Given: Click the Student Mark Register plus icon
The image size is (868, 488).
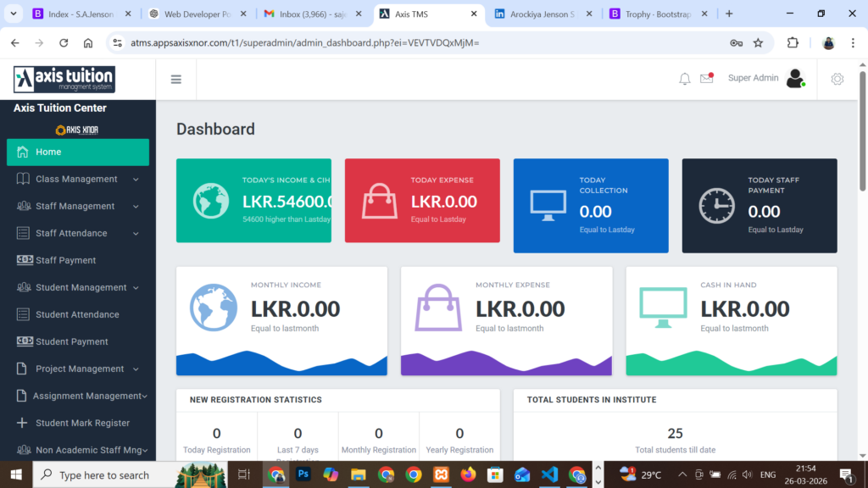Looking at the screenshot, I should click(x=21, y=423).
